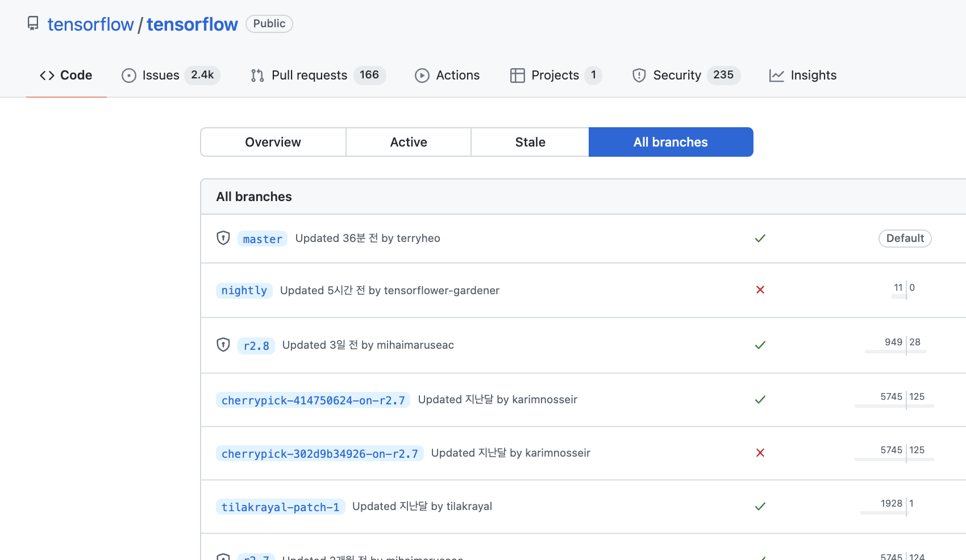Open the master branch
This screenshot has width=966, height=560.
click(263, 239)
